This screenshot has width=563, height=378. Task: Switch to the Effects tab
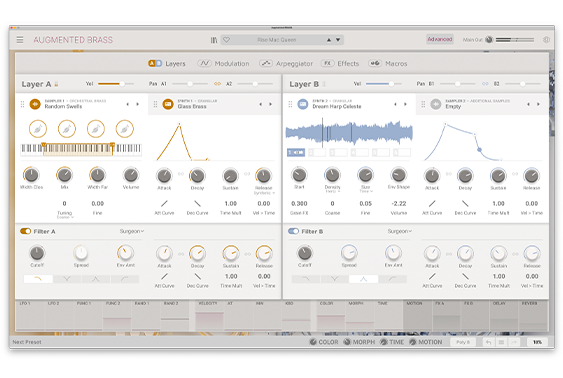(340, 64)
